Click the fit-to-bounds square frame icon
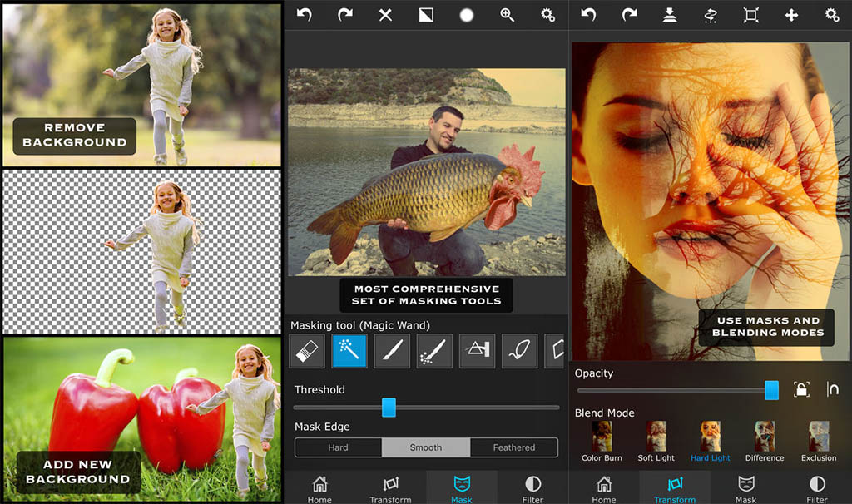The width and height of the screenshot is (852, 504). [x=750, y=15]
